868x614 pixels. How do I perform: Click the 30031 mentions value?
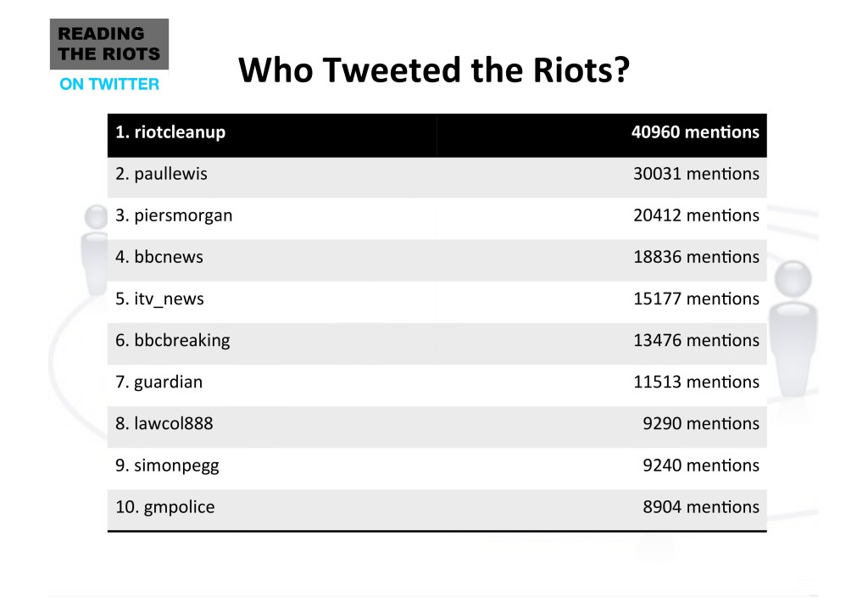(x=696, y=174)
